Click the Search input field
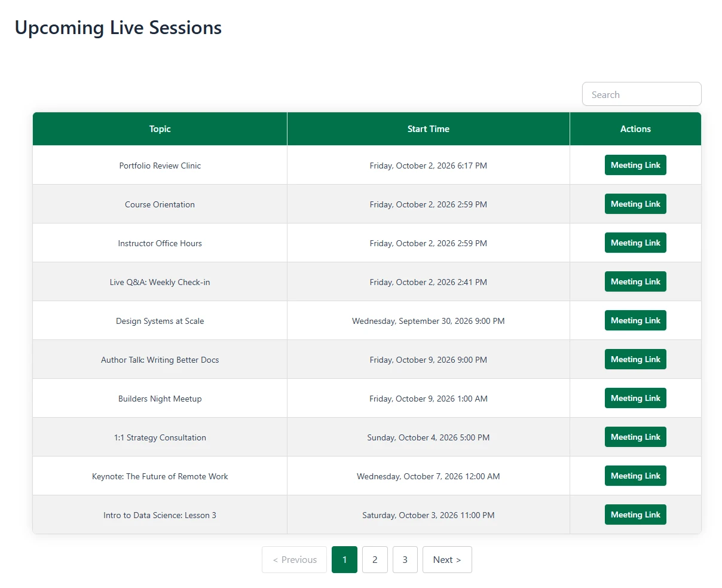This screenshot has height=588, width=722. point(641,94)
